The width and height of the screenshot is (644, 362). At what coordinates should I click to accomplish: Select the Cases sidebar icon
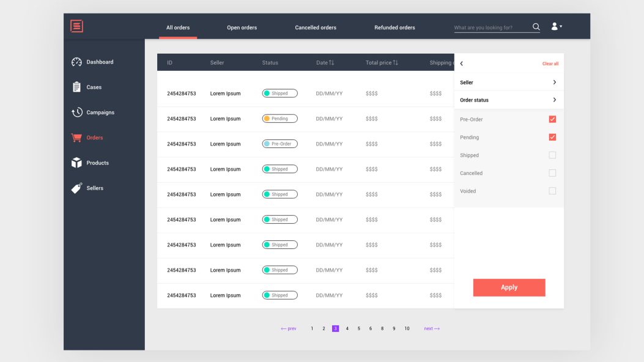(76, 87)
